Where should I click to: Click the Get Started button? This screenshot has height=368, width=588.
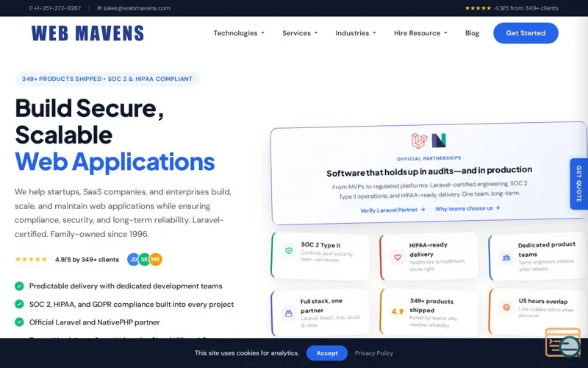coord(526,33)
